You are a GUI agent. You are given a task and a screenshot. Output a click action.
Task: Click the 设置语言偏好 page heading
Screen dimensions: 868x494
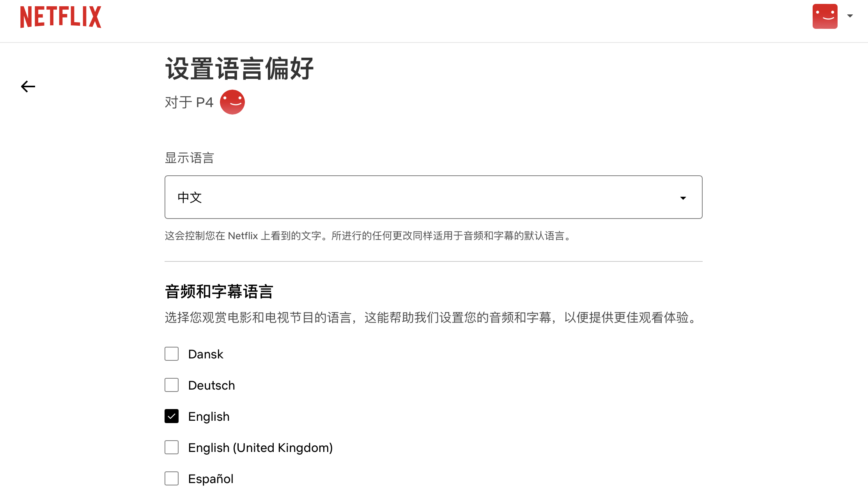(239, 69)
